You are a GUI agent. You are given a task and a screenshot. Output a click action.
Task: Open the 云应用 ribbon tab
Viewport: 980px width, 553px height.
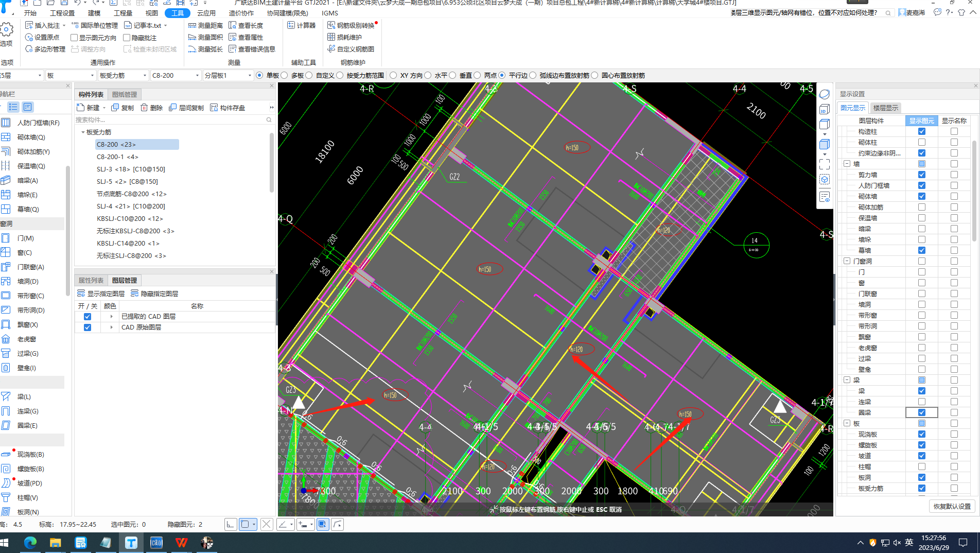[x=206, y=13]
